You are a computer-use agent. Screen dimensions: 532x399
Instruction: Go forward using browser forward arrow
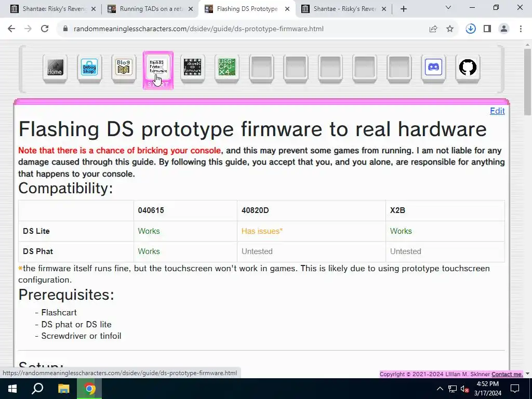point(28,29)
